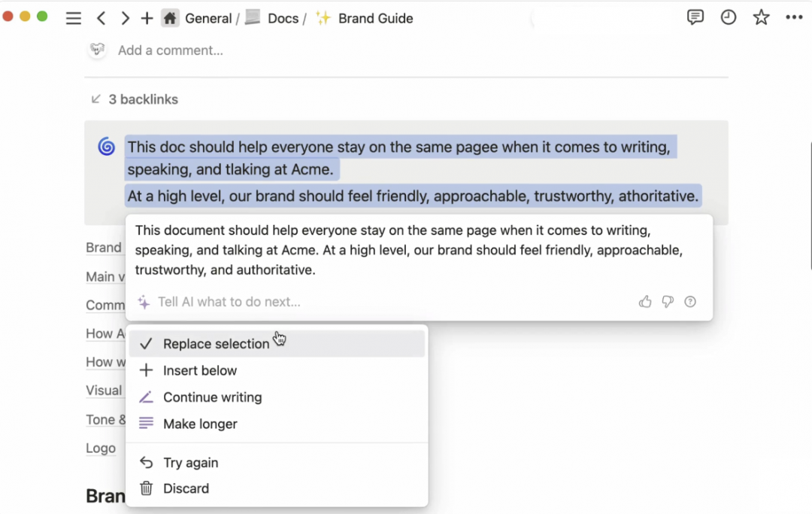This screenshot has width=812, height=514.
Task: Open the sidebar hamburger menu
Action: tap(73, 19)
